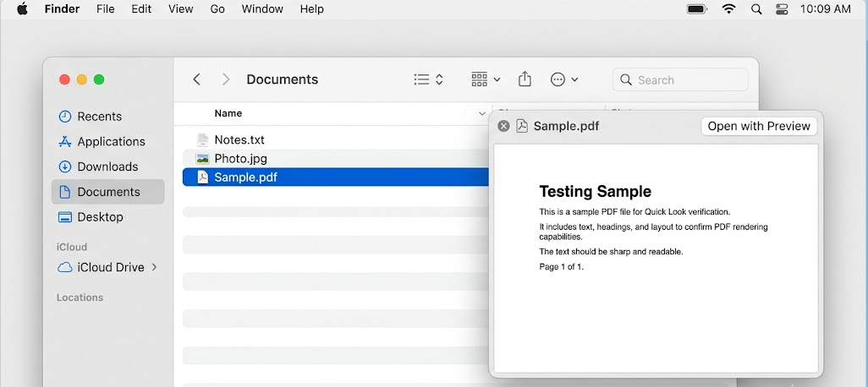Open the Help menu
The height and width of the screenshot is (387, 868).
pos(311,8)
